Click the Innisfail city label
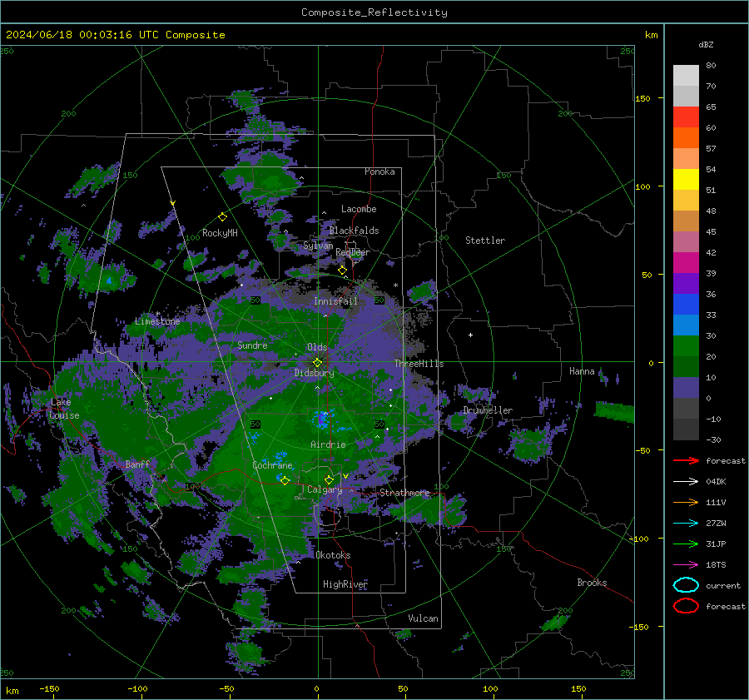The height and width of the screenshot is (700, 749). [335, 301]
